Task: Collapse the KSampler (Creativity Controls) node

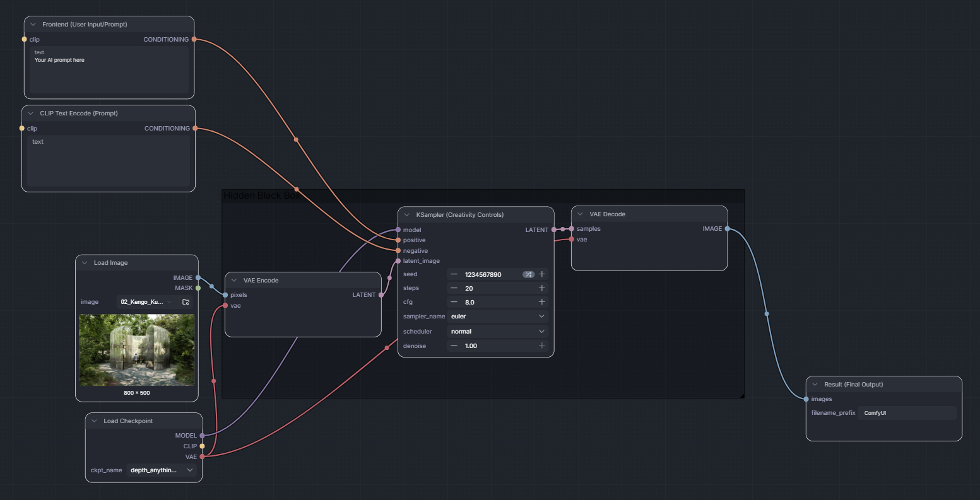Action: pyautogui.click(x=407, y=214)
